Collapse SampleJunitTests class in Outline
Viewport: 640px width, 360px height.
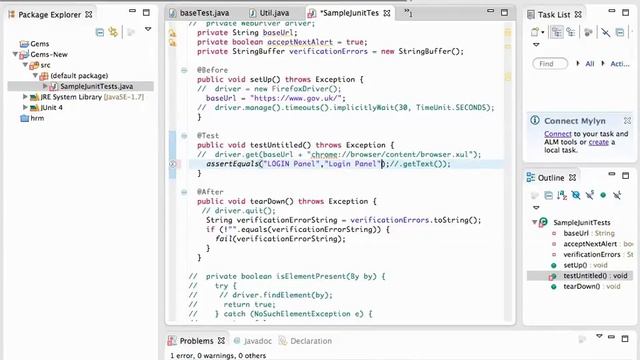(x=534, y=222)
